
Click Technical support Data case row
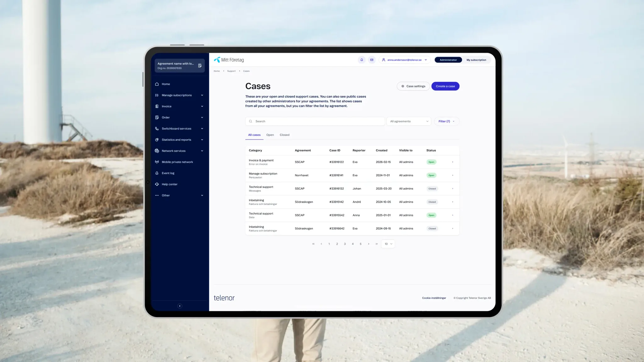pos(352,215)
